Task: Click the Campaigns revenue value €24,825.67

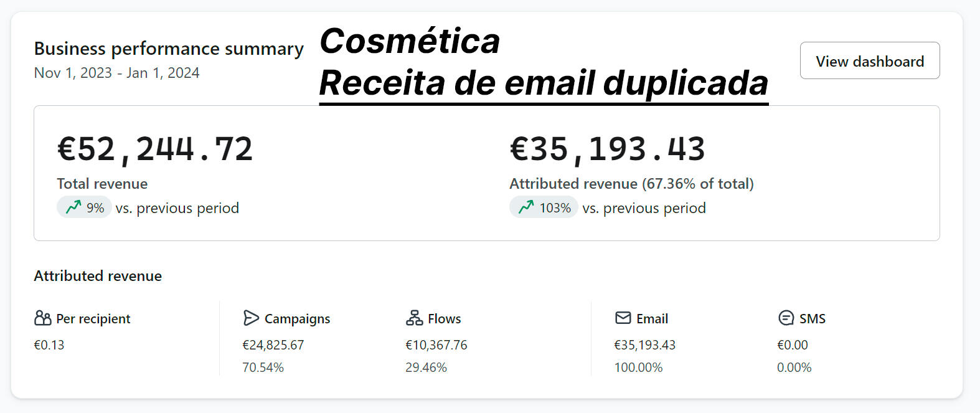Action: 273,345
